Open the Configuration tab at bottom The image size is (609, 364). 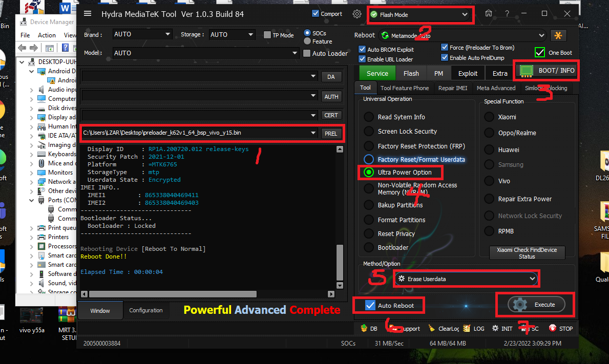pyautogui.click(x=145, y=310)
